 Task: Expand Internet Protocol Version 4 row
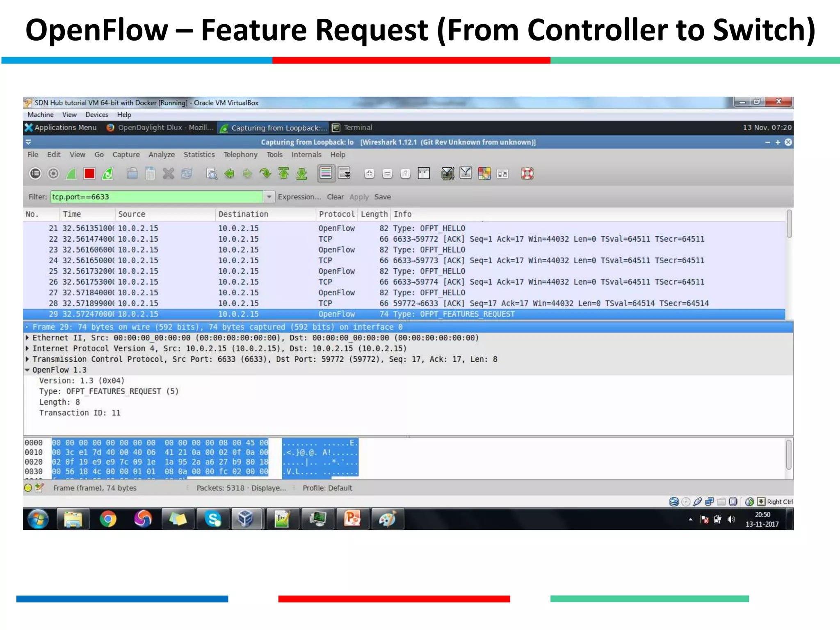click(27, 348)
